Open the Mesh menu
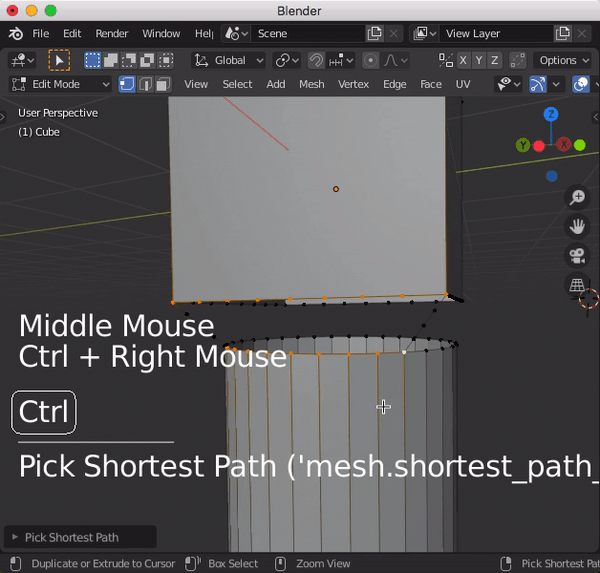 click(x=311, y=84)
